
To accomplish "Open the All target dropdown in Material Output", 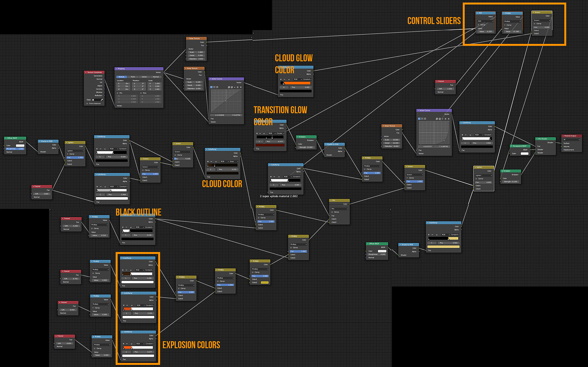I will pos(572,140).
